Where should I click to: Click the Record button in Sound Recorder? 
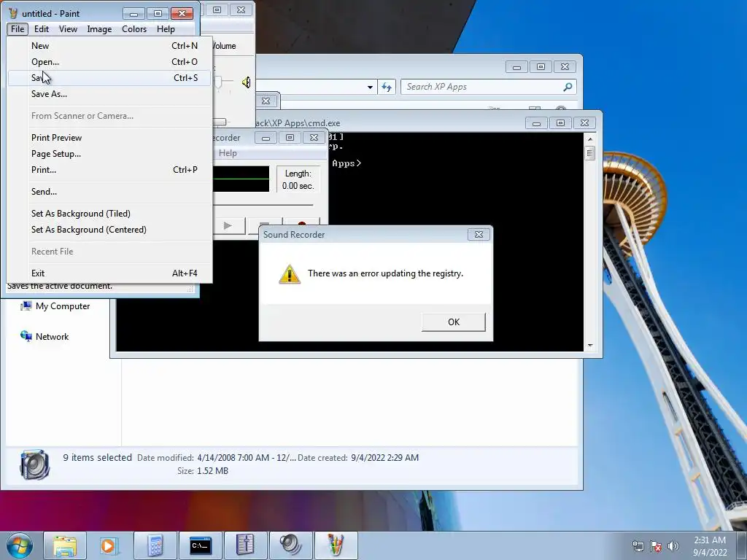coord(301,226)
